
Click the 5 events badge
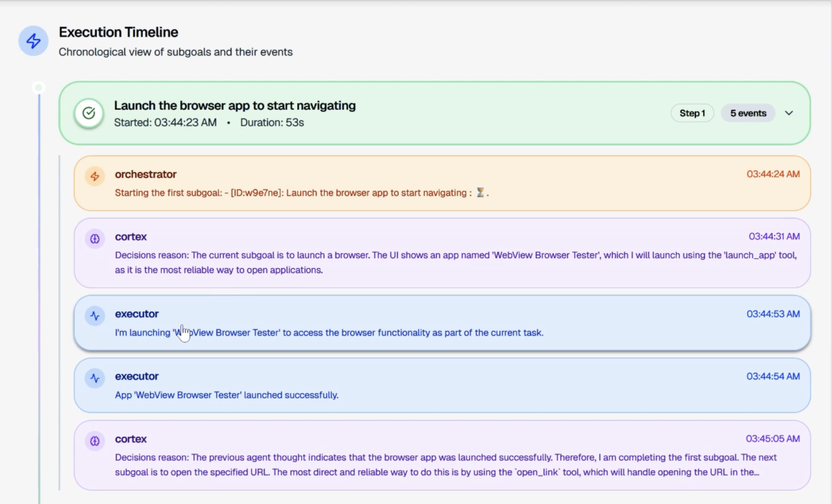[x=748, y=113]
